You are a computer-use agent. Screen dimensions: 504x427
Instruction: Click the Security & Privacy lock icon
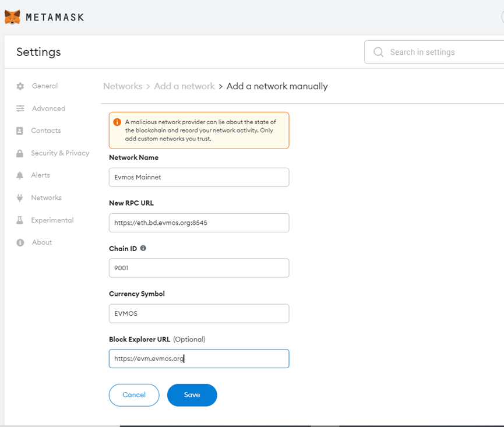pyautogui.click(x=20, y=153)
